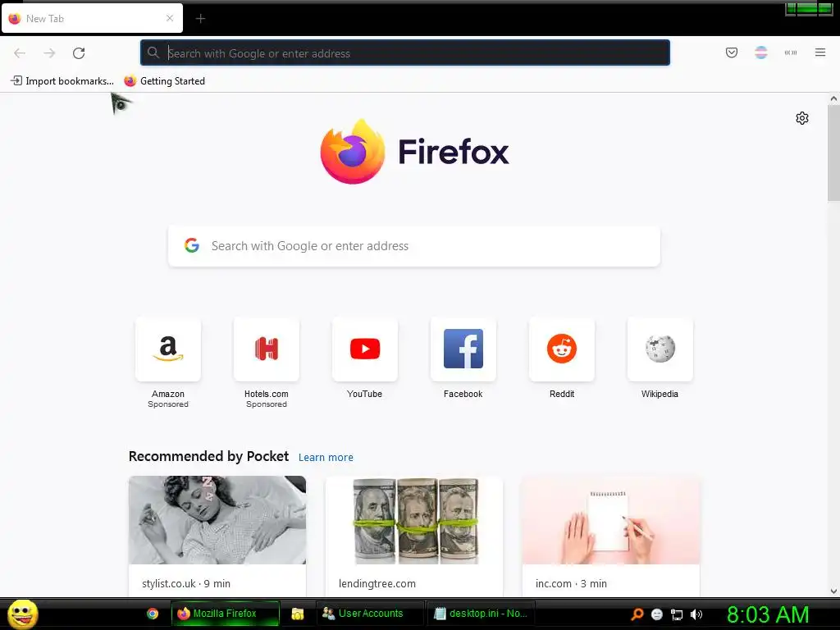Go forward with the forward arrow

pyautogui.click(x=49, y=53)
